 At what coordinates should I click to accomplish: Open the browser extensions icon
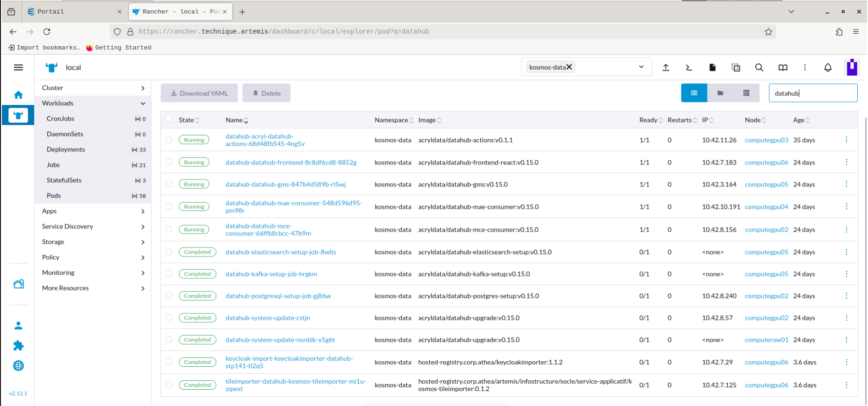coord(839,32)
